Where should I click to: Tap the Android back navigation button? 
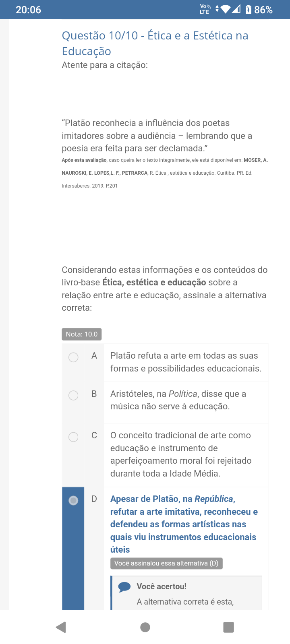pos(61,627)
